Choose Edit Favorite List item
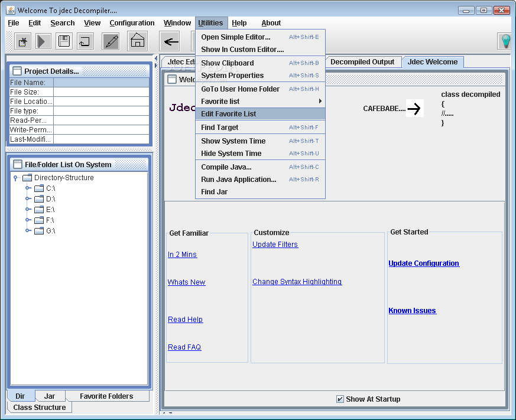 260,114
